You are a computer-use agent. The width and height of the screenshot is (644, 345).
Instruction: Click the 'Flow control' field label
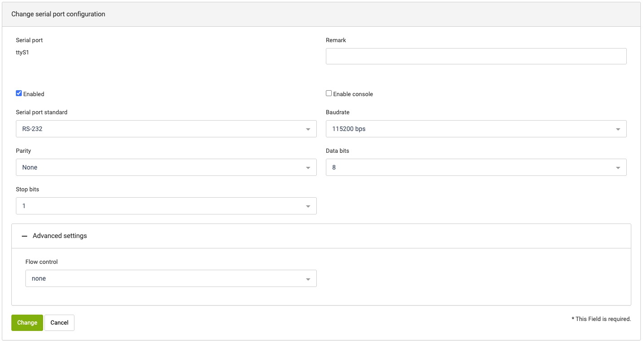point(41,262)
